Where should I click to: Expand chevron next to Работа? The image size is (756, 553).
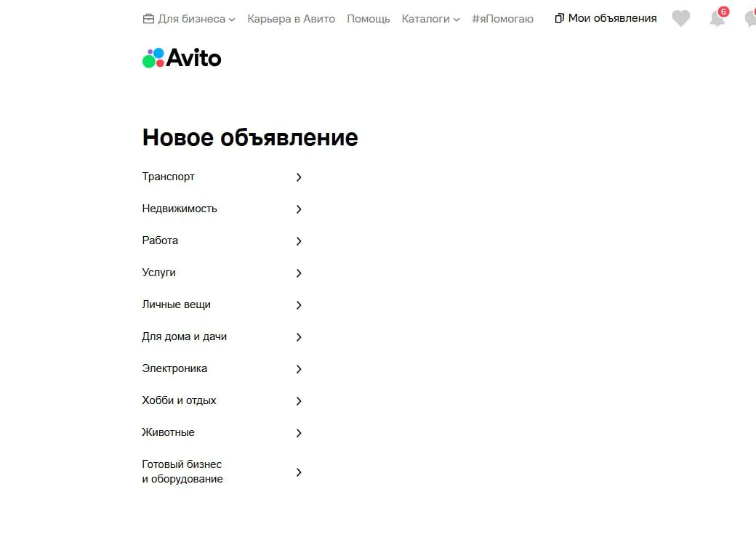299,241
